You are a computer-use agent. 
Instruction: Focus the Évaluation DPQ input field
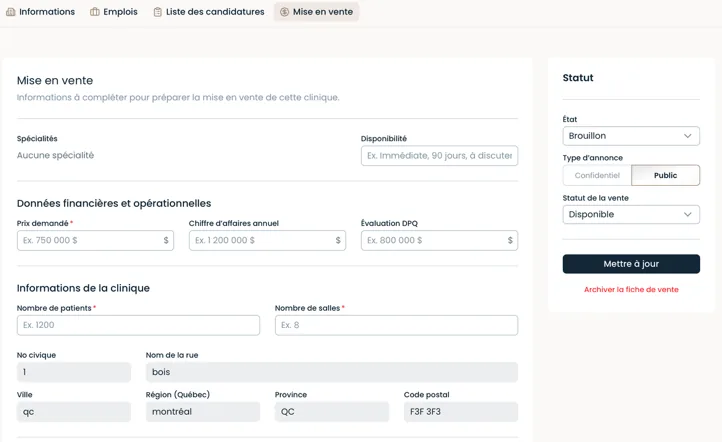[x=439, y=240]
